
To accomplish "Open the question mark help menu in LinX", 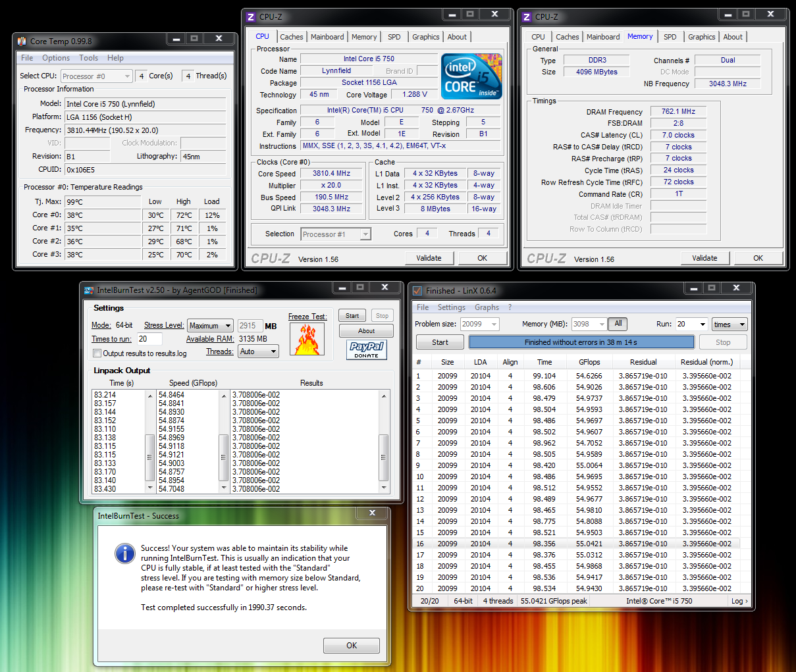I will click(510, 307).
